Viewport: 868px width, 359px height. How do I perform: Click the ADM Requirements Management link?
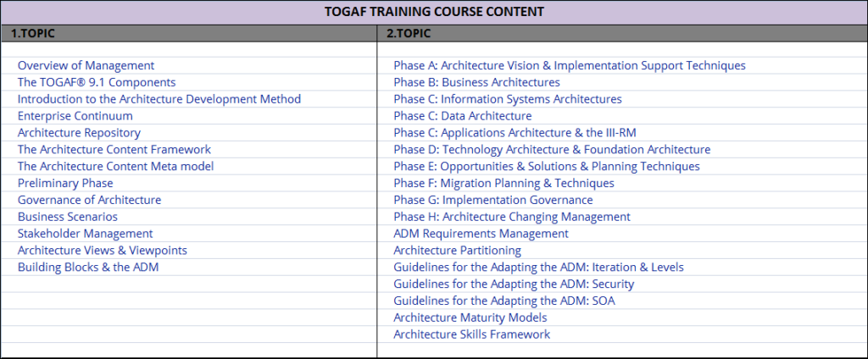[x=481, y=234]
